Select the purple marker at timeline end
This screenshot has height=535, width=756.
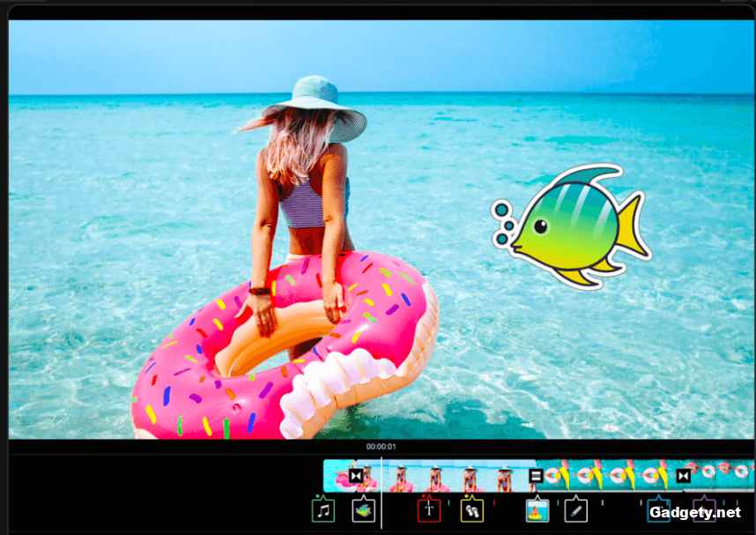click(704, 511)
